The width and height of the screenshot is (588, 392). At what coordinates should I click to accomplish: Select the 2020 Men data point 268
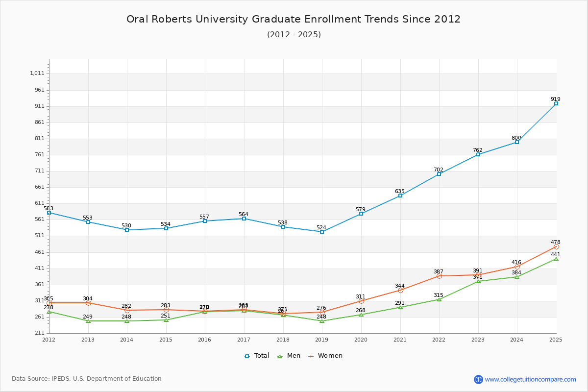click(x=361, y=315)
